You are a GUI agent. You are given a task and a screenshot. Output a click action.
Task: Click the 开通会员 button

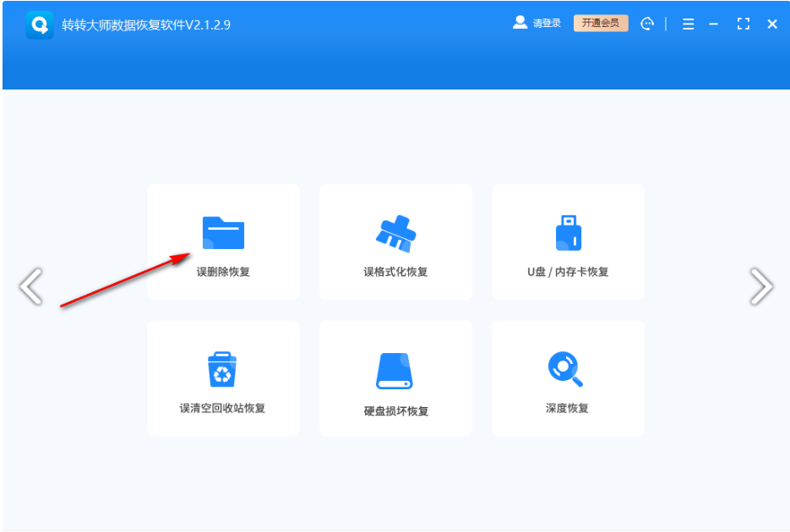coord(601,23)
